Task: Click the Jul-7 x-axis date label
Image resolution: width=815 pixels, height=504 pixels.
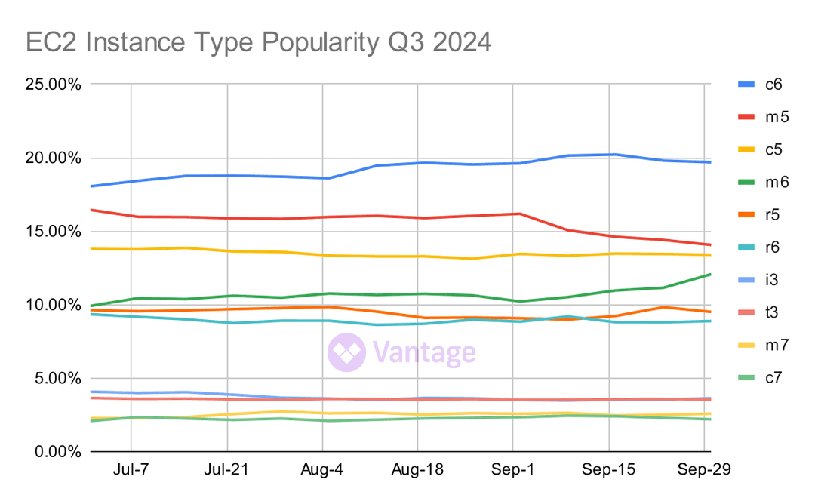Action: 131,470
